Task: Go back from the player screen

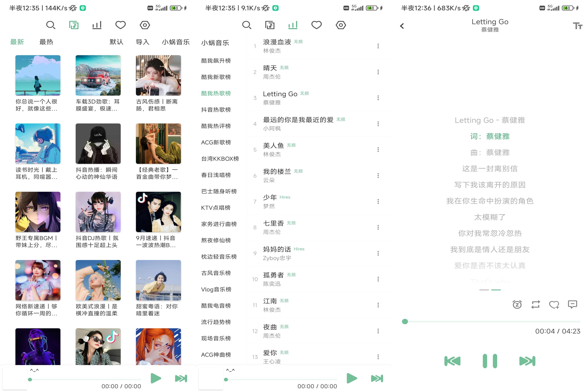Action: pyautogui.click(x=402, y=26)
